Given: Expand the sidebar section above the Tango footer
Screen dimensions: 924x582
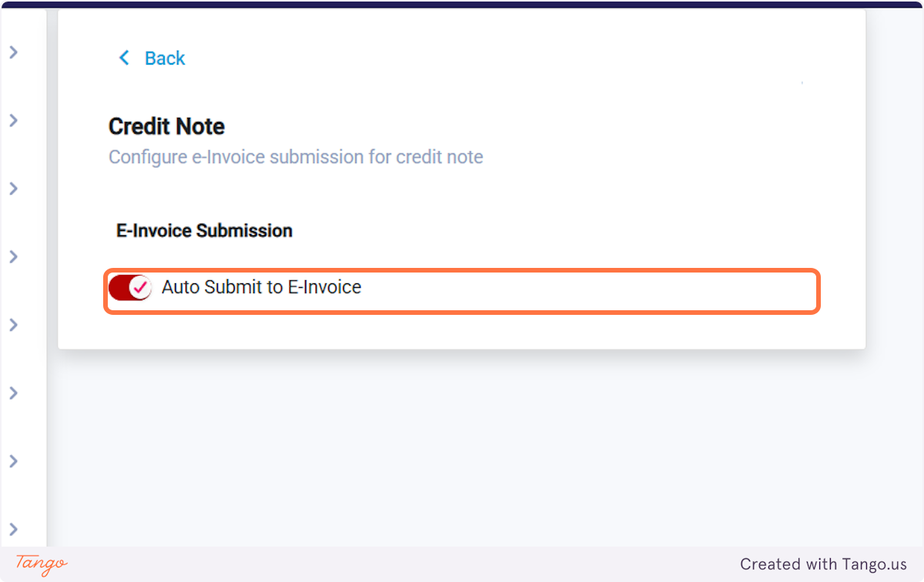Looking at the screenshot, I should [x=13, y=529].
